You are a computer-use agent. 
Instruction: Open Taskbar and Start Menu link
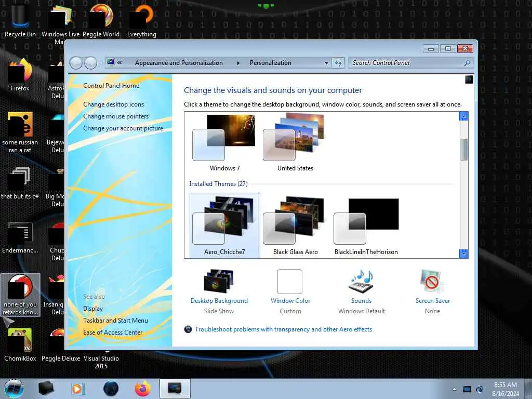pos(115,320)
